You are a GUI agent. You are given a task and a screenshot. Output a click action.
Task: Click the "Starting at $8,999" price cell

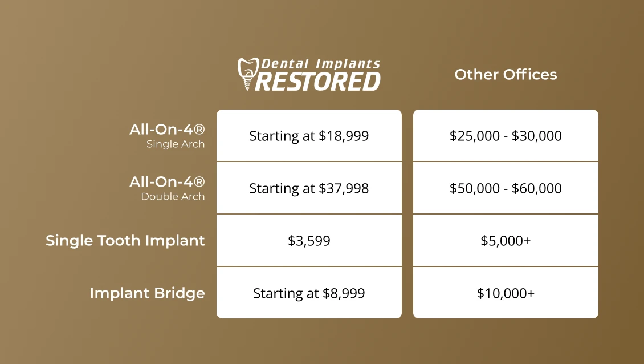[309, 293]
